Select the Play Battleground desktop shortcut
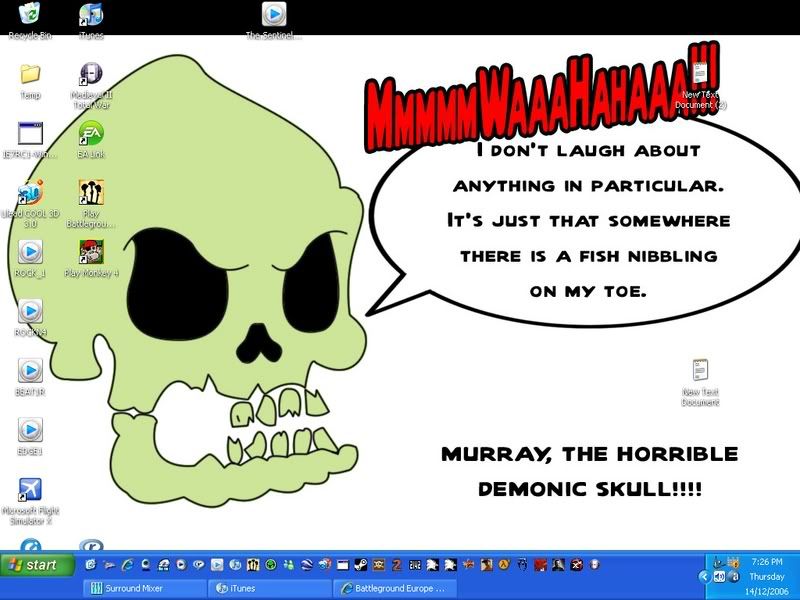Screen dimensions: 800x600 pos(91,204)
